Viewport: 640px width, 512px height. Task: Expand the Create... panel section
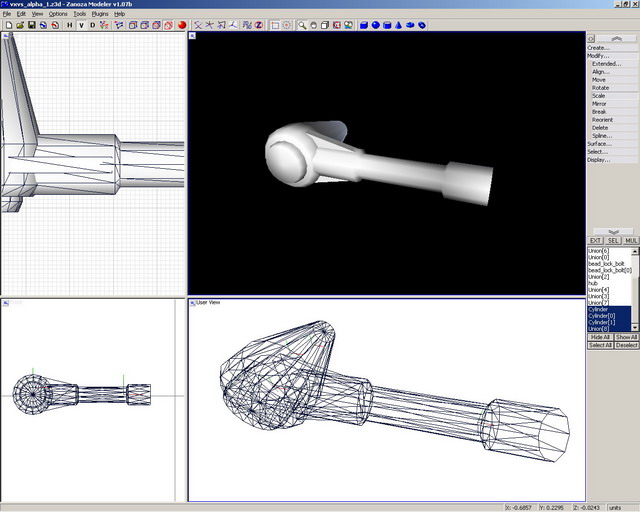[x=598, y=47]
